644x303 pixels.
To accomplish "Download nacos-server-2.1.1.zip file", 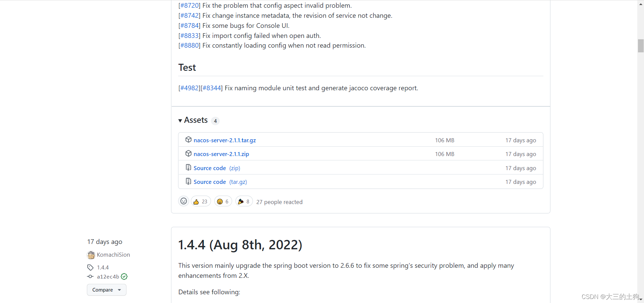I will [x=221, y=154].
